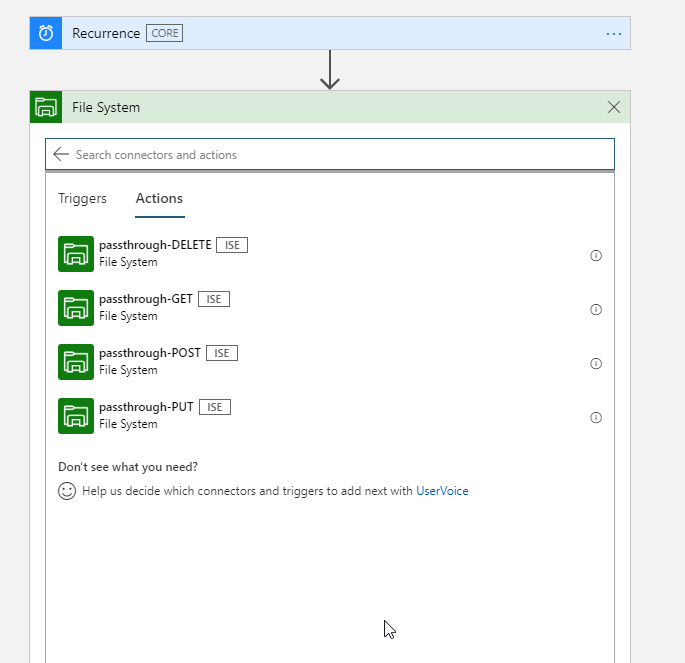Open the Recurrence ellipsis menu
This screenshot has height=663, width=685.
[614, 34]
